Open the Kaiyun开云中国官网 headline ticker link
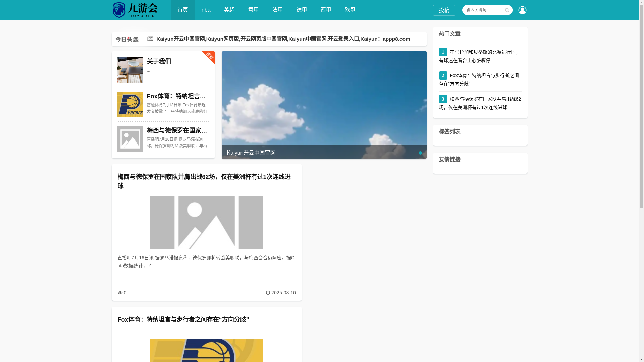 [283, 39]
